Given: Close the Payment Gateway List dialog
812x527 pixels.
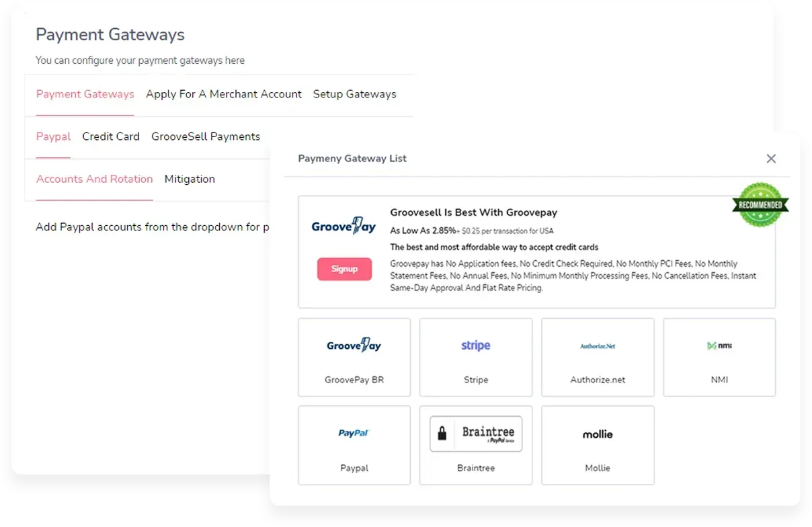Looking at the screenshot, I should (x=771, y=159).
